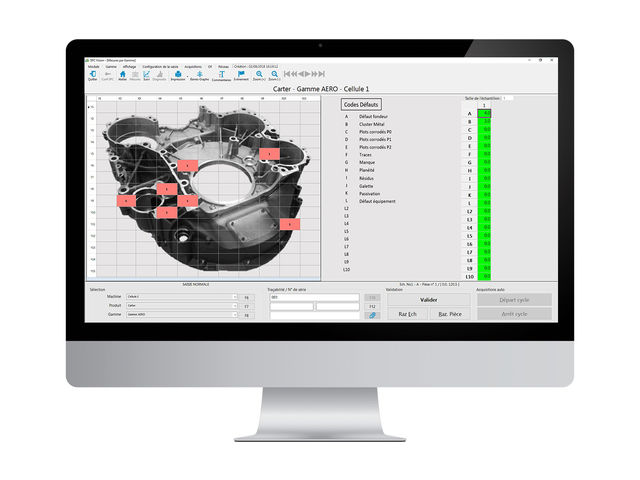Open Commentaires text icon
640x480 pixels.
pos(222,75)
